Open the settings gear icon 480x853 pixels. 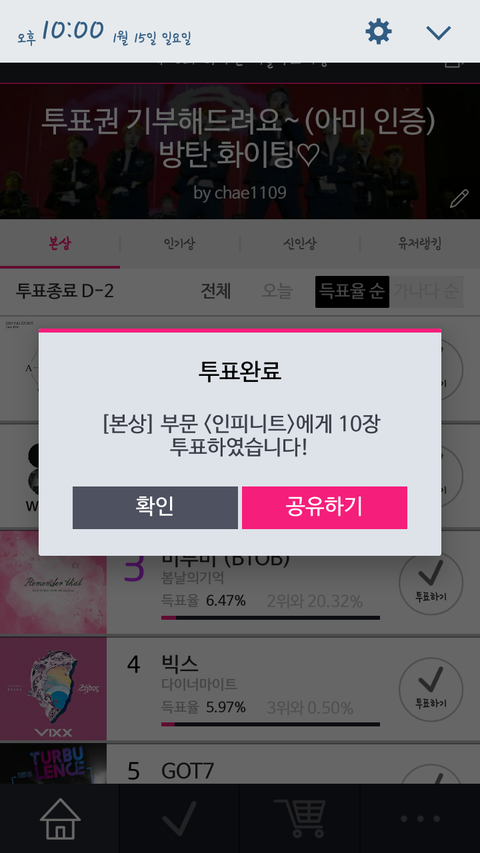pos(378,32)
